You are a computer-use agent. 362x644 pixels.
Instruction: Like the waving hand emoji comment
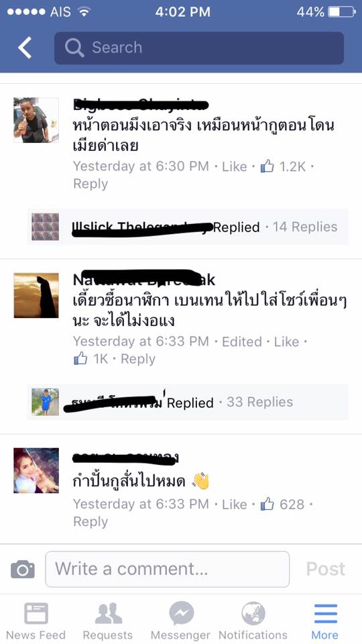pos(235,504)
